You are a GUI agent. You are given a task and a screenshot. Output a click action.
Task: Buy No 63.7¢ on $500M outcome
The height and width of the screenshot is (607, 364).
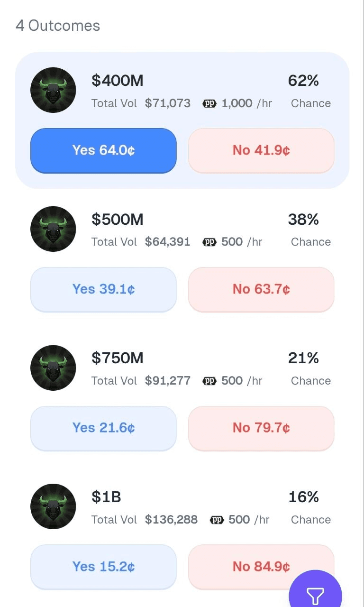click(x=261, y=289)
